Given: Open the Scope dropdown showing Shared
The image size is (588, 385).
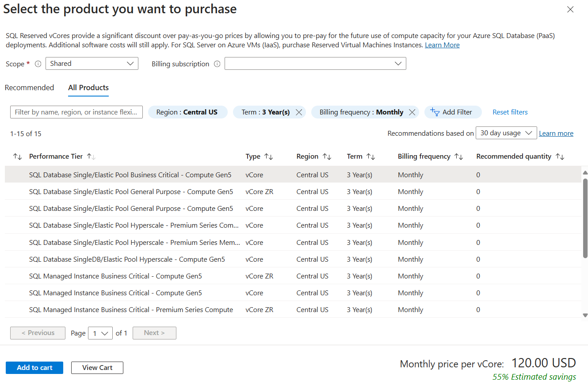Looking at the screenshot, I should tap(92, 63).
